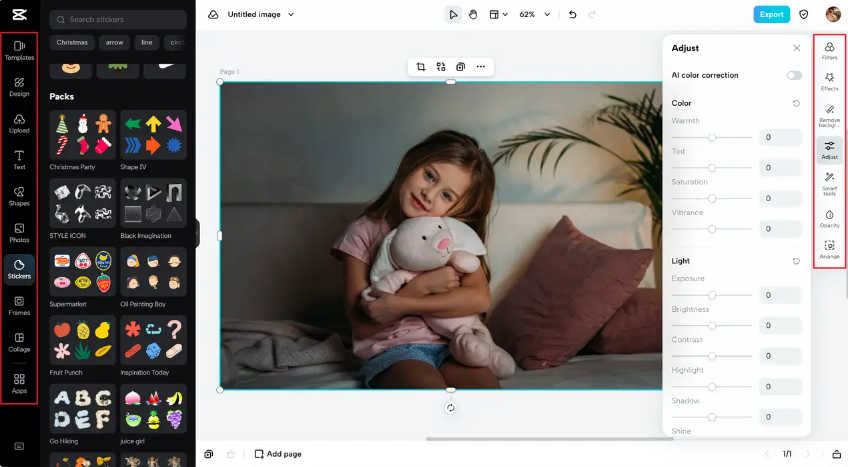Reset the Light section

point(796,261)
